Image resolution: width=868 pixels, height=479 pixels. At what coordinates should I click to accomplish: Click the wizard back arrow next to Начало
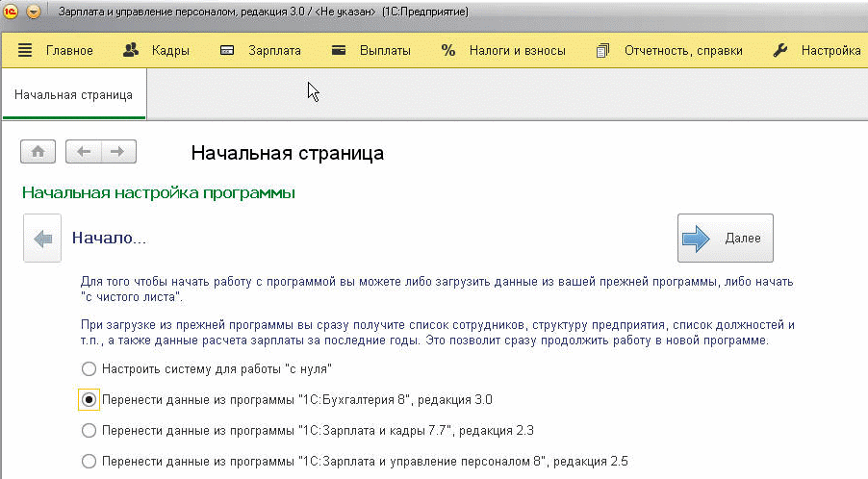(42, 239)
